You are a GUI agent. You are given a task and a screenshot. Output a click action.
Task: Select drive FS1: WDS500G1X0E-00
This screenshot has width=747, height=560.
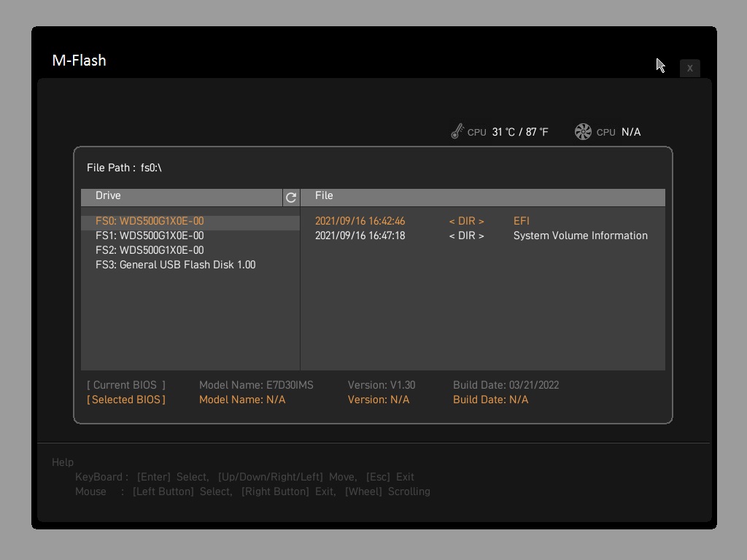point(190,236)
